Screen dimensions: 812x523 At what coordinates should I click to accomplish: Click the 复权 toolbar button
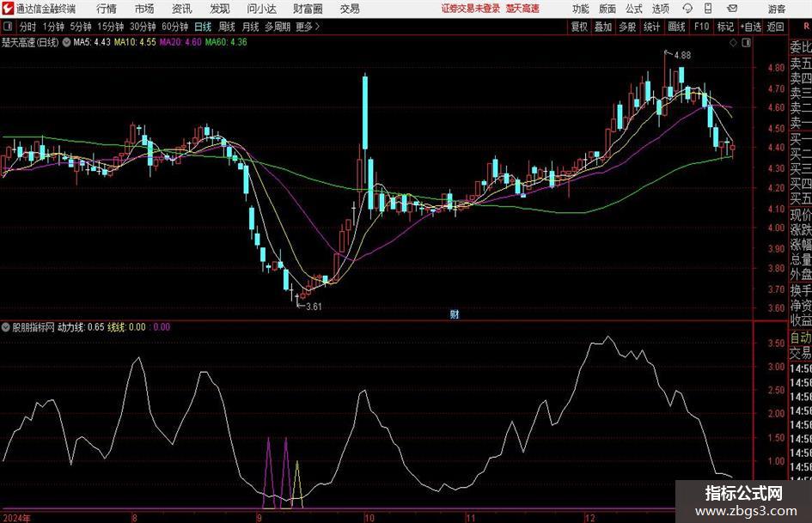click(579, 27)
